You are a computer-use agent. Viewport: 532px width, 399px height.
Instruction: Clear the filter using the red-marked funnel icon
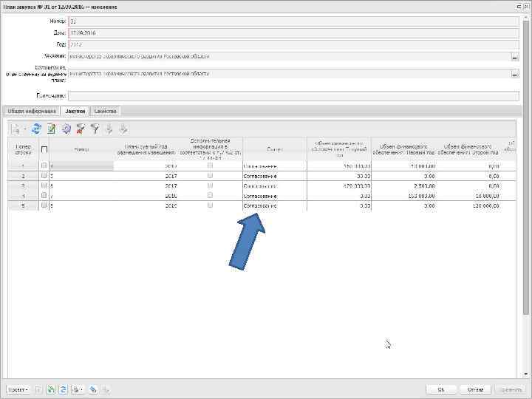pyautogui.click(x=81, y=129)
